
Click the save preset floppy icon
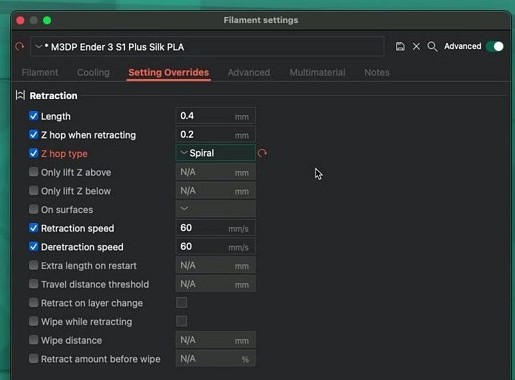click(400, 46)
